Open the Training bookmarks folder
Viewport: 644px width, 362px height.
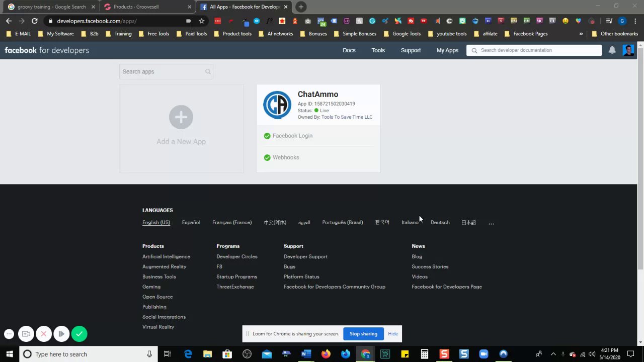pos(118,34)
